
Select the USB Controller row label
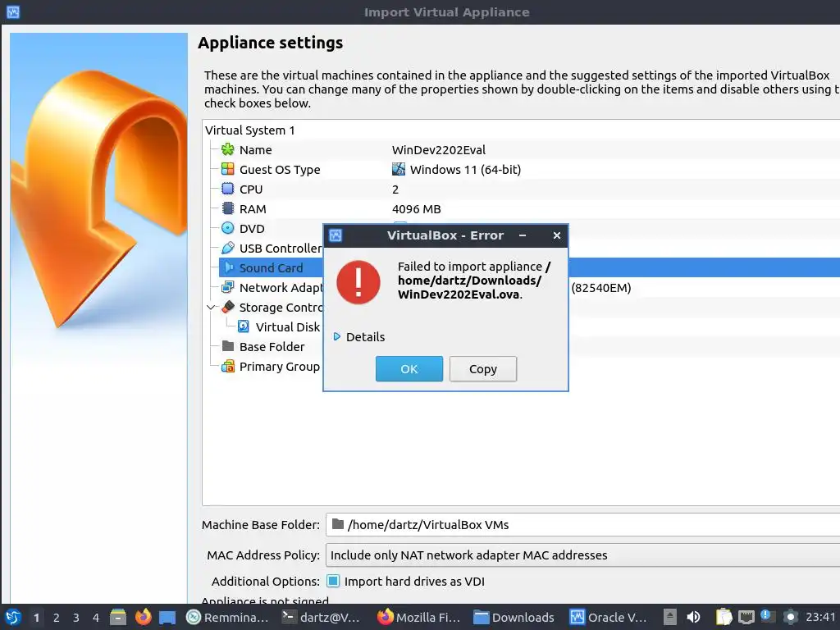281,248
